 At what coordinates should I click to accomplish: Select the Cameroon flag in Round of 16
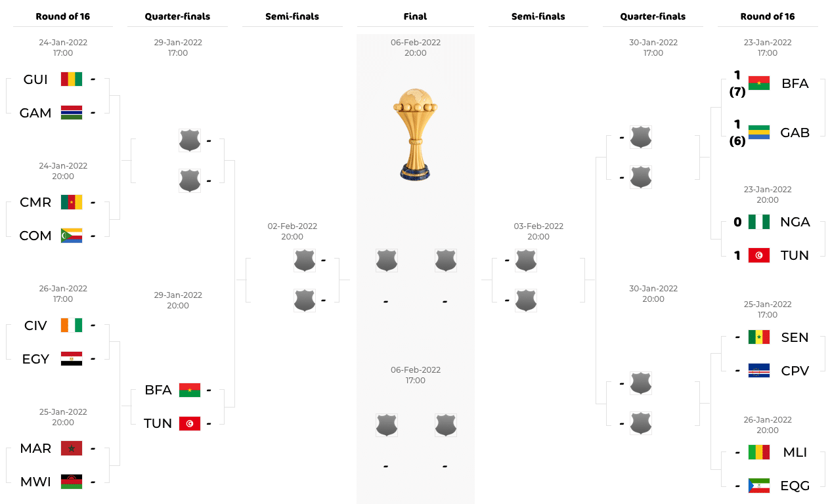[72, 202]
